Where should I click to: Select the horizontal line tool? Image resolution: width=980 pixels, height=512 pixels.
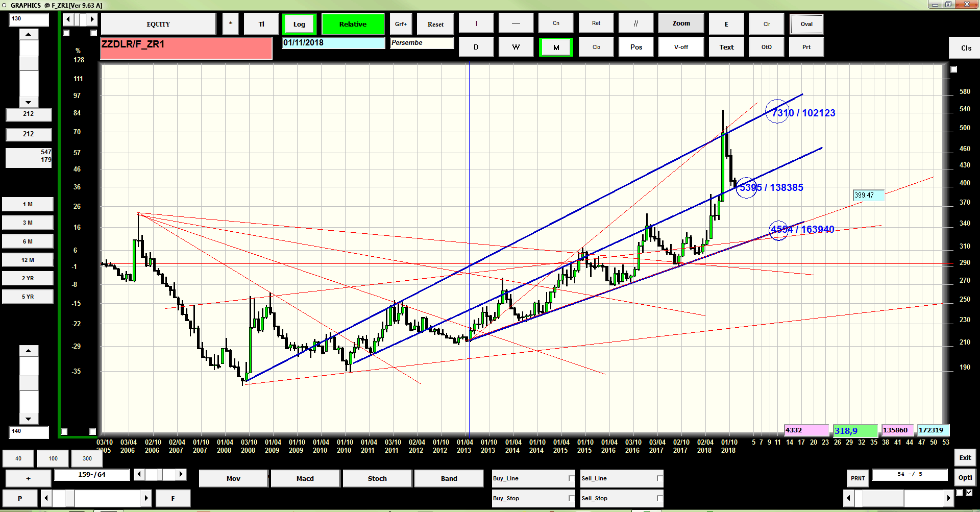(x=516, y=23)
